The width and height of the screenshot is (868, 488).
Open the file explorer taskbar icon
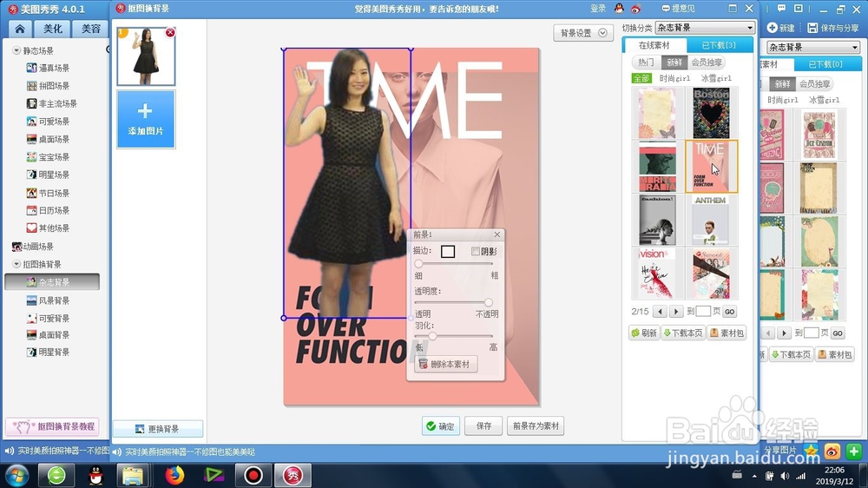tap(133, 475)
